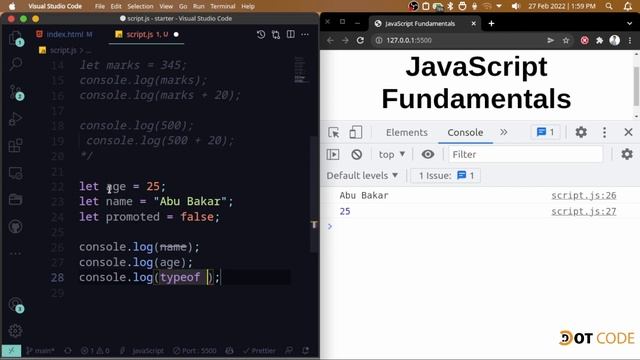Image resolution: width=640 pixels, height=360 pixels.
Task: Open the Run and Debug view
Action: click(16, 119)
